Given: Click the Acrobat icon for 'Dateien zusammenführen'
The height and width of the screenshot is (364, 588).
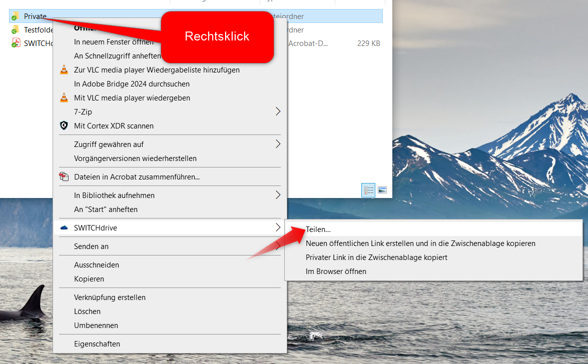Looking at the screenshot, I should pos(64,176).
